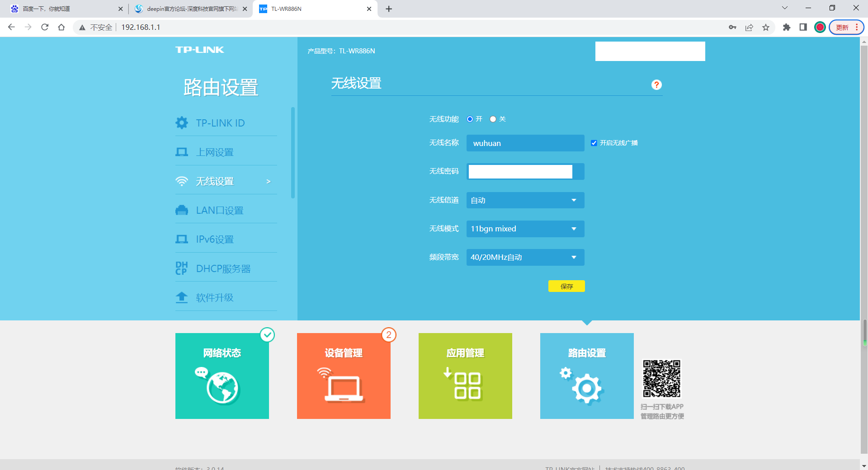Expand the 无线信道 channel dropdown
868x470 pixels.
tap(525, 200)
